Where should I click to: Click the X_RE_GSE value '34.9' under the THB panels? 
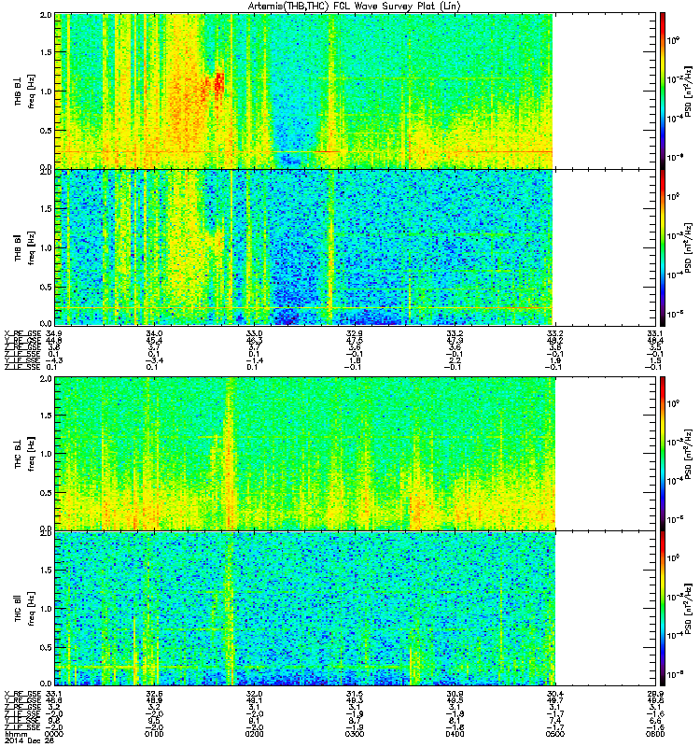coord(53,333)
